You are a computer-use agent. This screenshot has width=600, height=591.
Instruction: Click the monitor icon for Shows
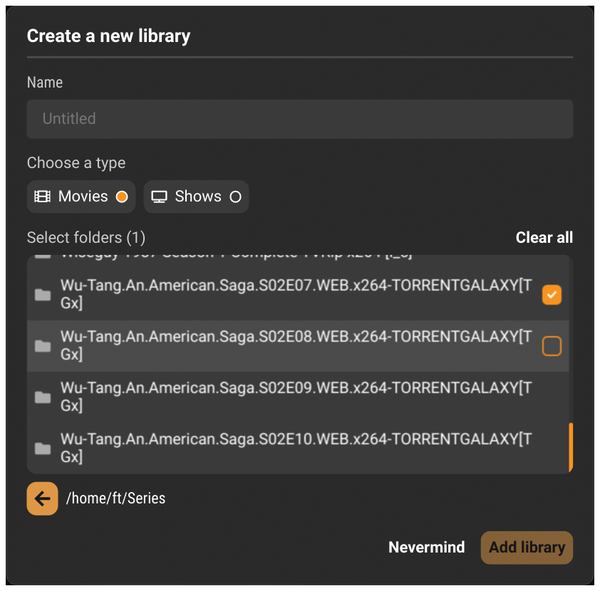(159, 197)
